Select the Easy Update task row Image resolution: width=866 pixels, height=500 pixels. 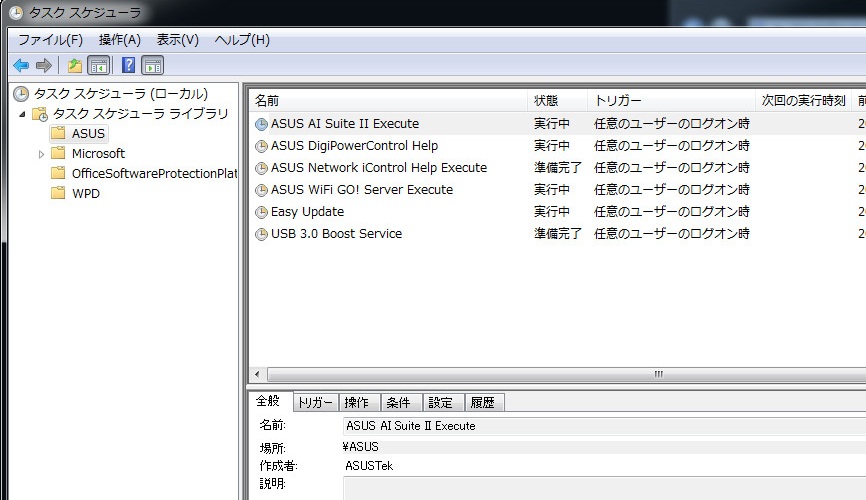click(x=558, y=212)
